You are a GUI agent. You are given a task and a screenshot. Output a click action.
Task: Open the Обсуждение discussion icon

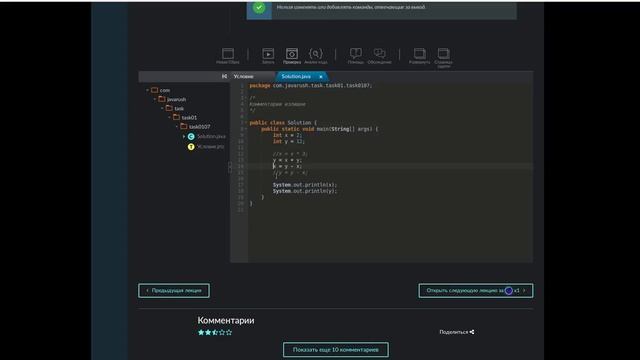coord(380,53)
